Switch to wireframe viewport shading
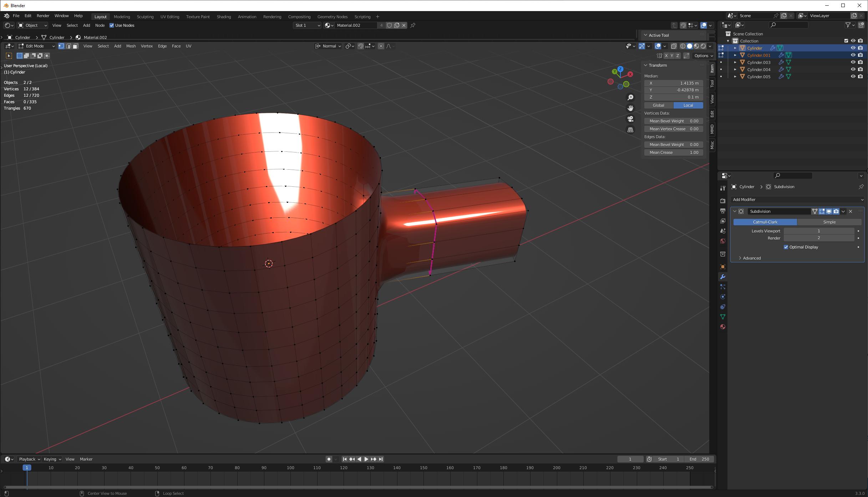The width and height of the screenshot is (868, 497). tap(682, 46)
